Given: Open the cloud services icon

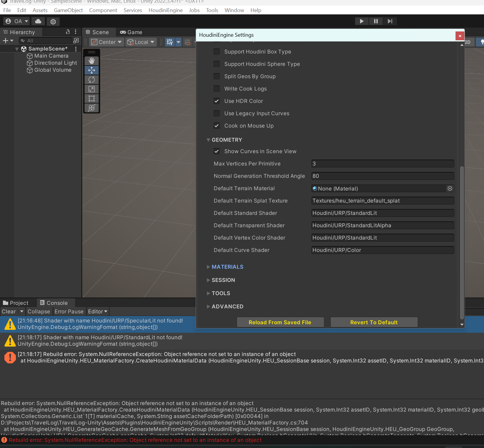Looking at the screenshot, I should [x=38, y=21].
